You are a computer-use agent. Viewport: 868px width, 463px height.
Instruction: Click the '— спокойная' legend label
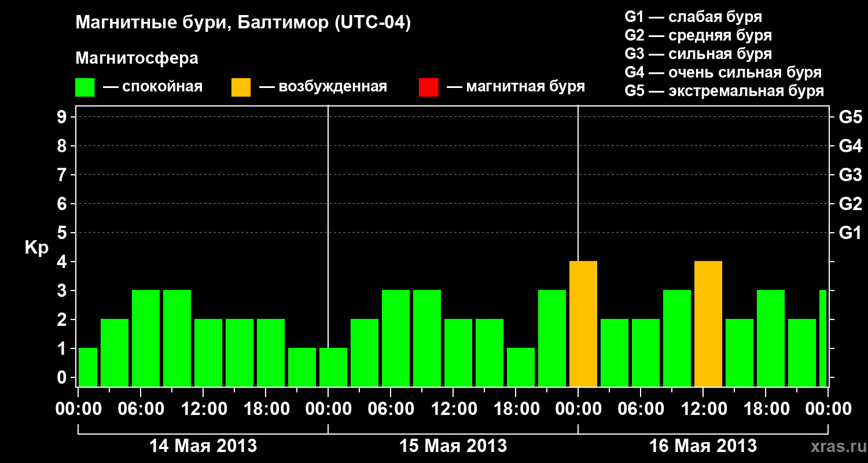[x=153, y=87]
